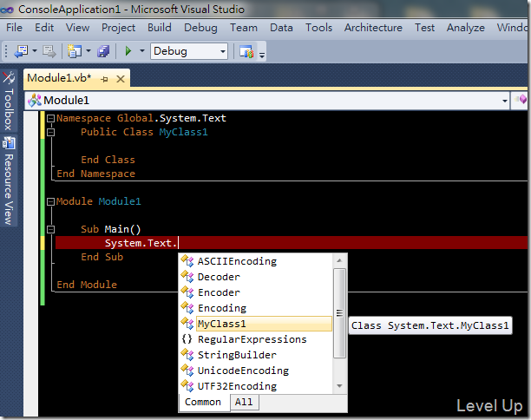Click the New Project toolbar icon
531x420 pixels.
coord(74,51)
